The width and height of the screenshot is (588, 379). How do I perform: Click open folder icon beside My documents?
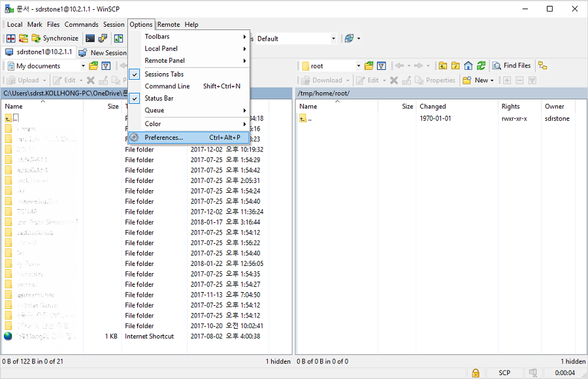tap(93, 66)
